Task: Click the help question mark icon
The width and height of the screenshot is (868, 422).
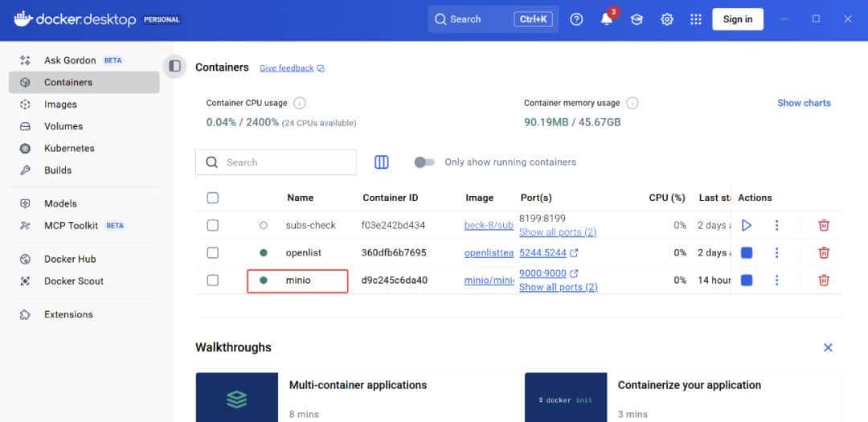Action: (576, 19)
